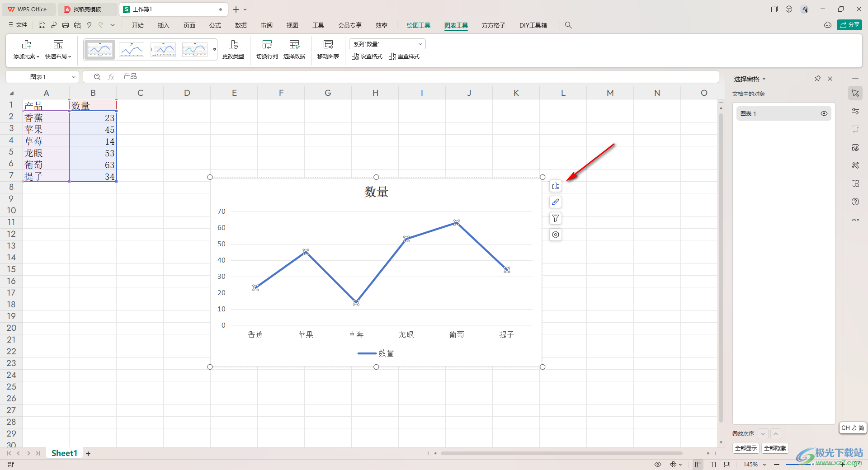Open the 数据 (Data) ribbon tab
Image resolution: width=868 pixels, height=470 pixels.
point(241,25)
